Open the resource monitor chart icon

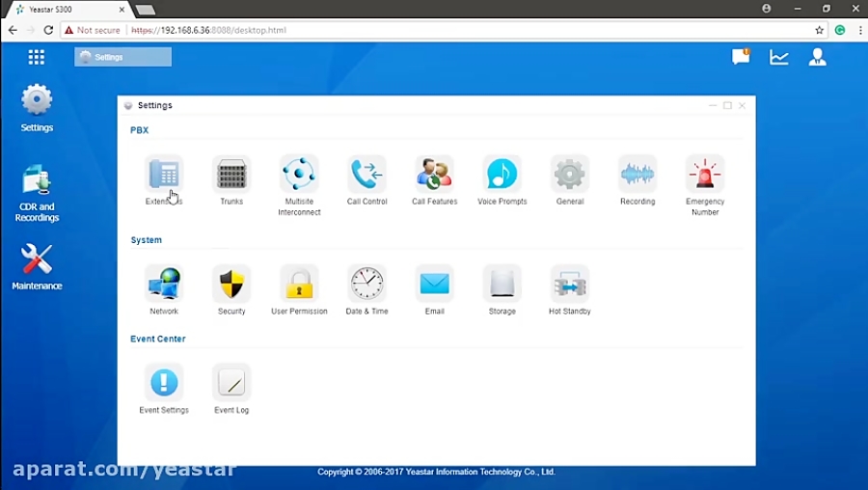tap(779, 57)
